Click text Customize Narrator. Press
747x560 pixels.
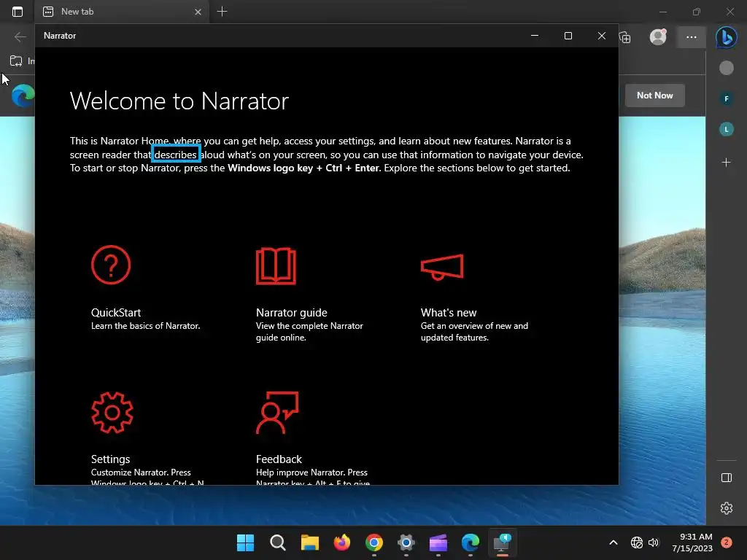pyautogui.click(x=141, y=472)
